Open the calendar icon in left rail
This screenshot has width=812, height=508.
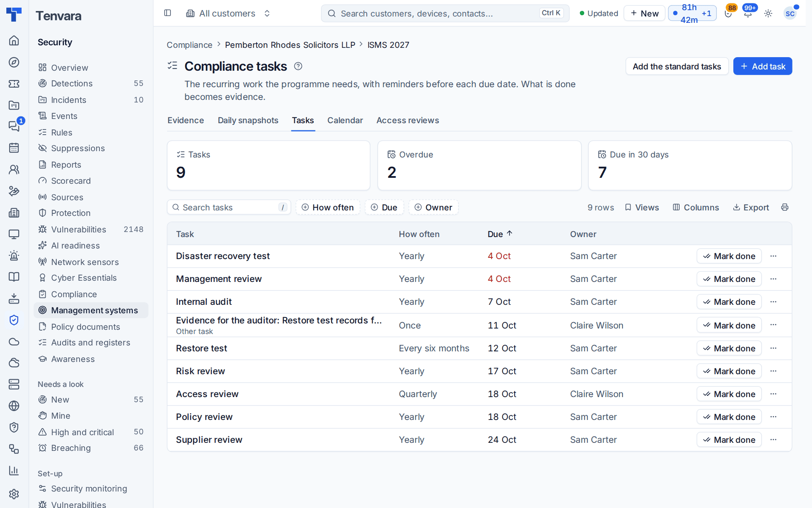point(14,148)
